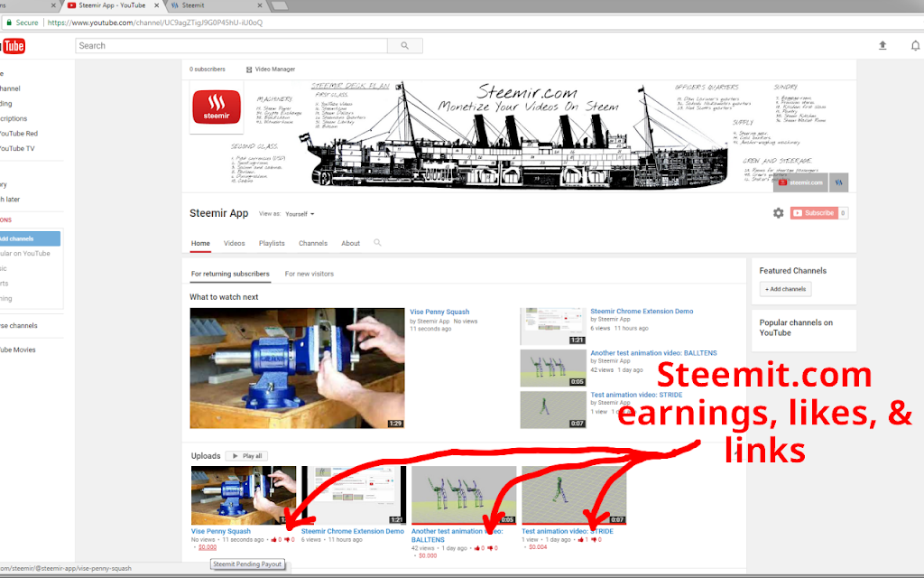Play the large Vise Penny Squash featured video
The image size is (924, 578).
297,368
